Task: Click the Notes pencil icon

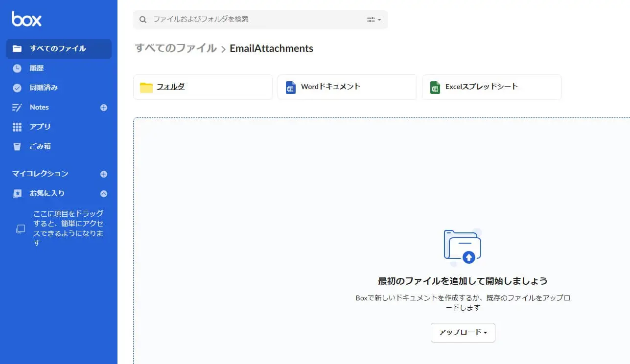Action: click(17, 108)
